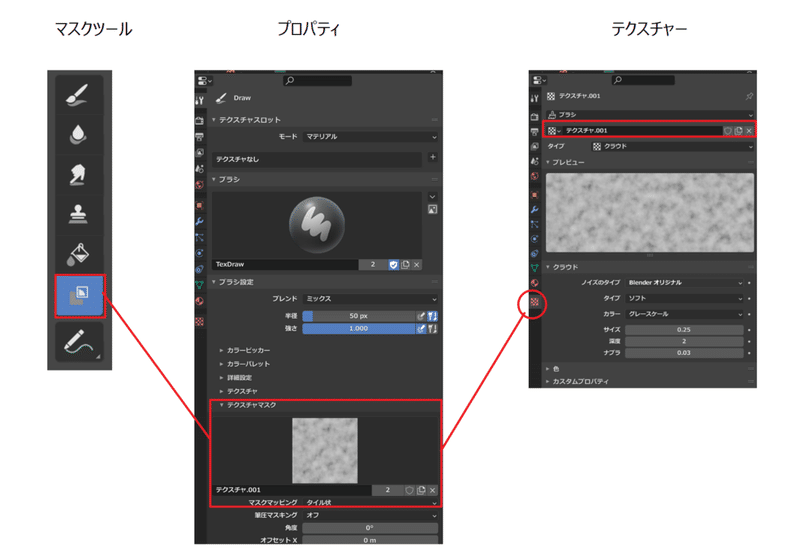Select the Annotate pencil tool
This screenshot has width=800, height=560.
point(79,342)
